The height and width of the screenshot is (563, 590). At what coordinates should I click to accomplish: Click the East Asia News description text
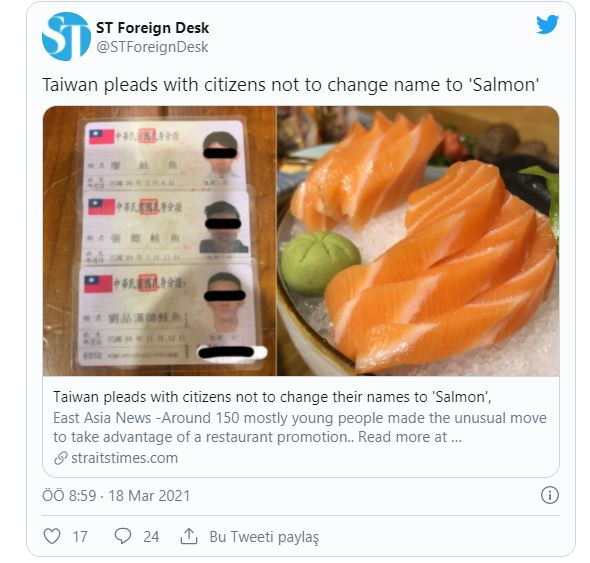[x=300, y=428]
